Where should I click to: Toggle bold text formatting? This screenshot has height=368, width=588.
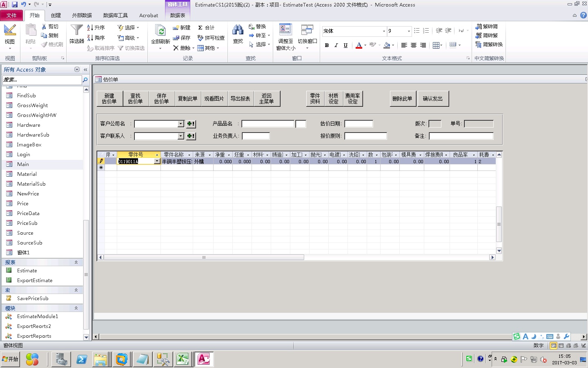pos(327,45)
